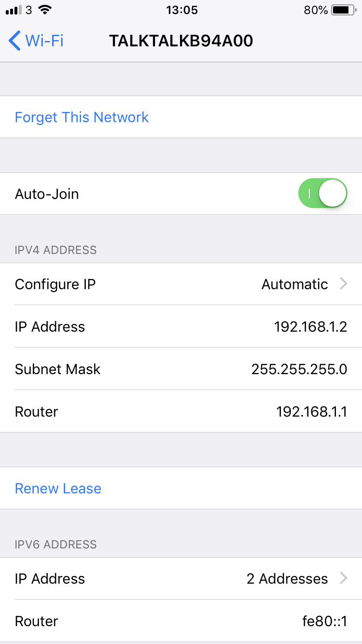Tap the carrier name 3
Screen dimensions: 362x644
pos(29,10)
